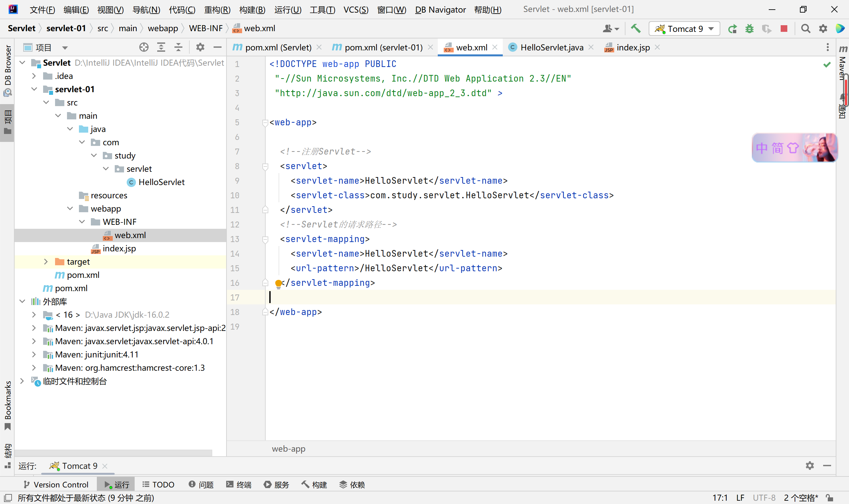Click the intention lightbulb on line 16

point(278,283)
